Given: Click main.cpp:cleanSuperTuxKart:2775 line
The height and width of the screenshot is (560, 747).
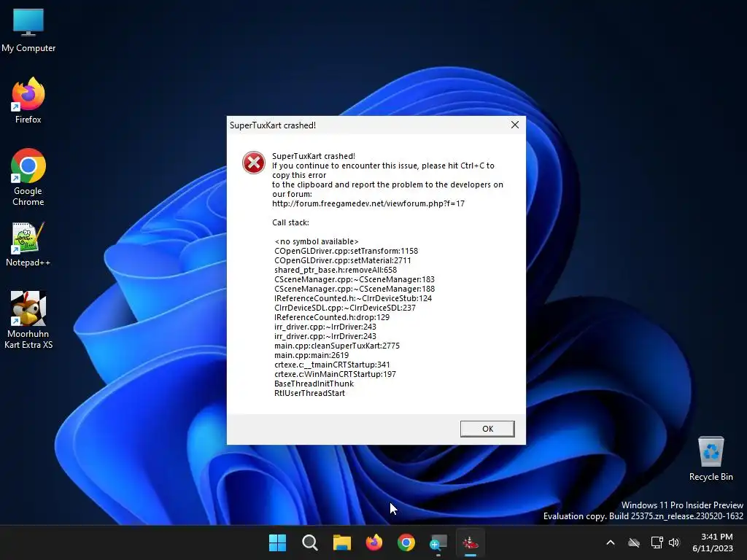Looking at the screenshot, I should pos(337,346).
